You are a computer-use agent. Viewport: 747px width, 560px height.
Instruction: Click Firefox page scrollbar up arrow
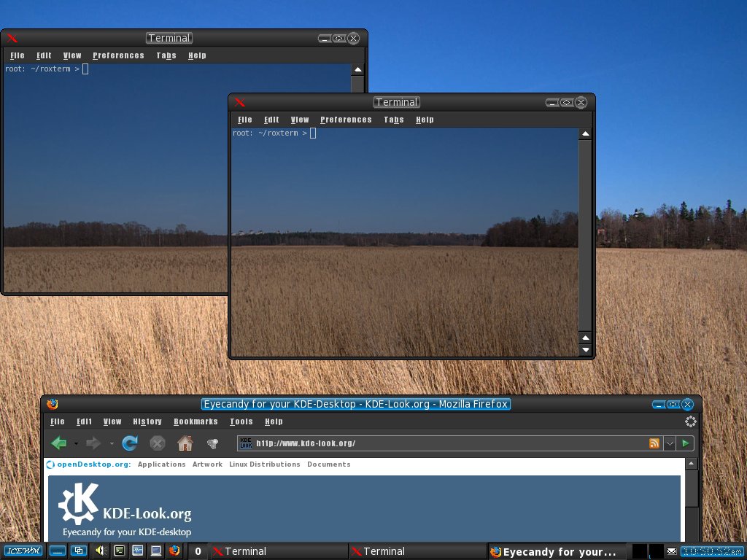coord(692,463)
